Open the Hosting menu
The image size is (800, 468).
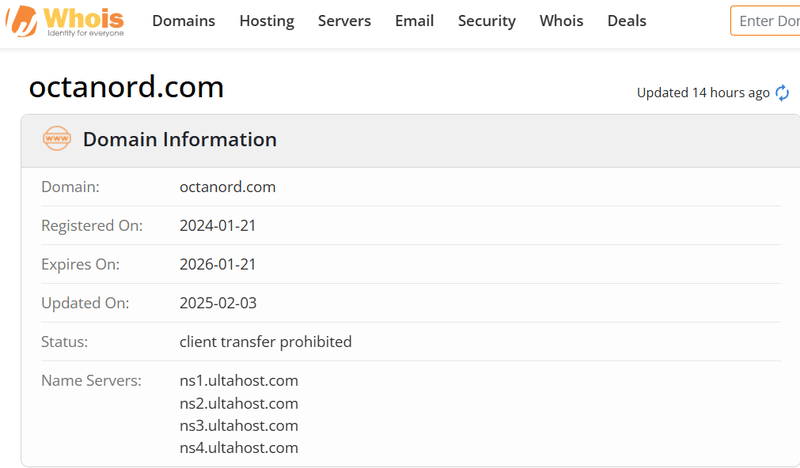(267, 21)
